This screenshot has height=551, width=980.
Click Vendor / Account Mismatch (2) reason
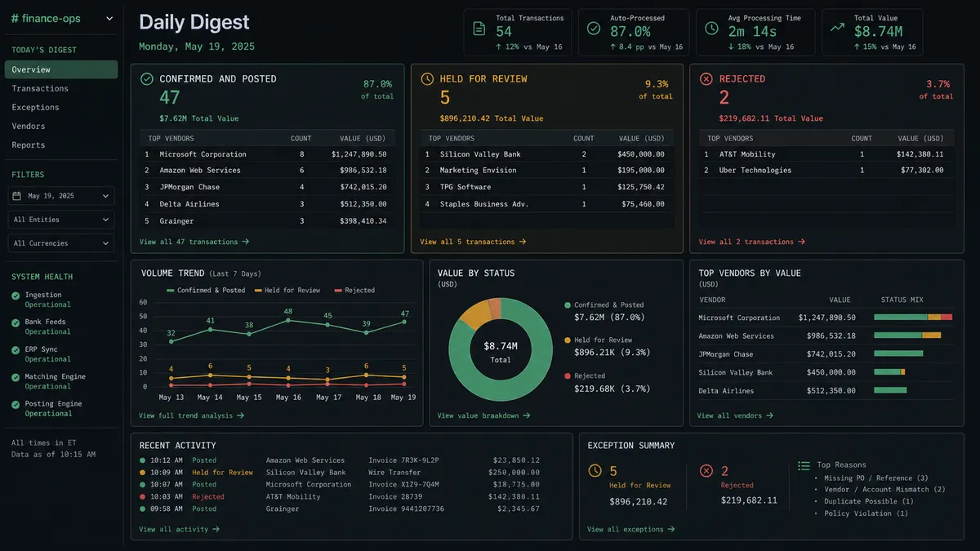point(884,490)
